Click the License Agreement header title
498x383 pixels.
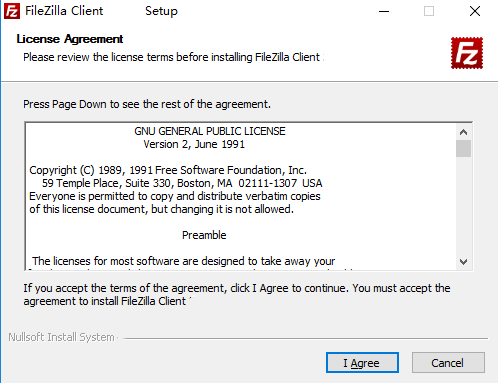coord(70,39)
